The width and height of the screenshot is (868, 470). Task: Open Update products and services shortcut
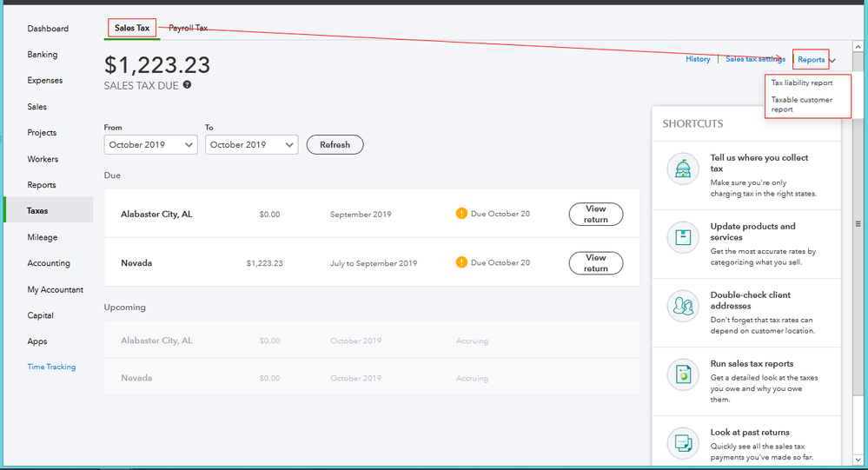click(x=746, y=244)
